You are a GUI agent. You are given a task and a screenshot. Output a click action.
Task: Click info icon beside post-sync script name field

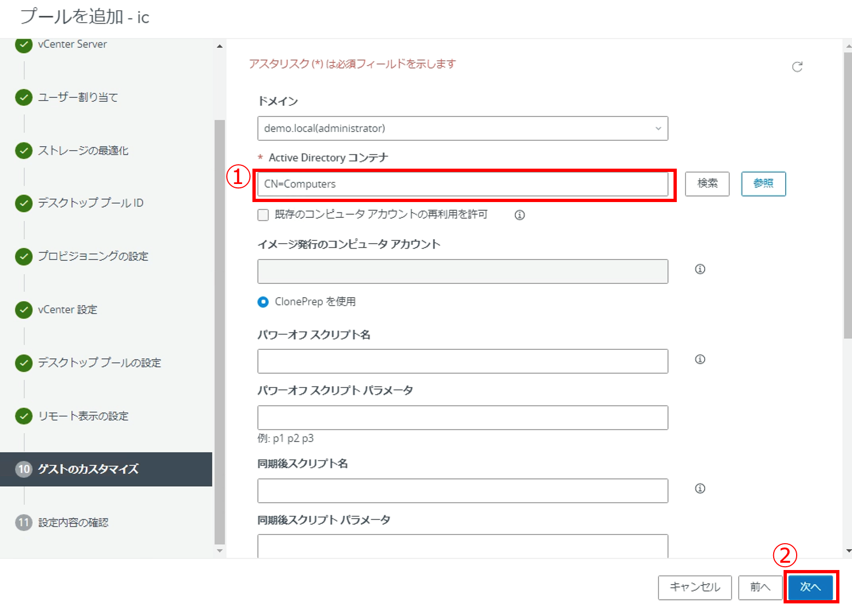tap(700, 488)
